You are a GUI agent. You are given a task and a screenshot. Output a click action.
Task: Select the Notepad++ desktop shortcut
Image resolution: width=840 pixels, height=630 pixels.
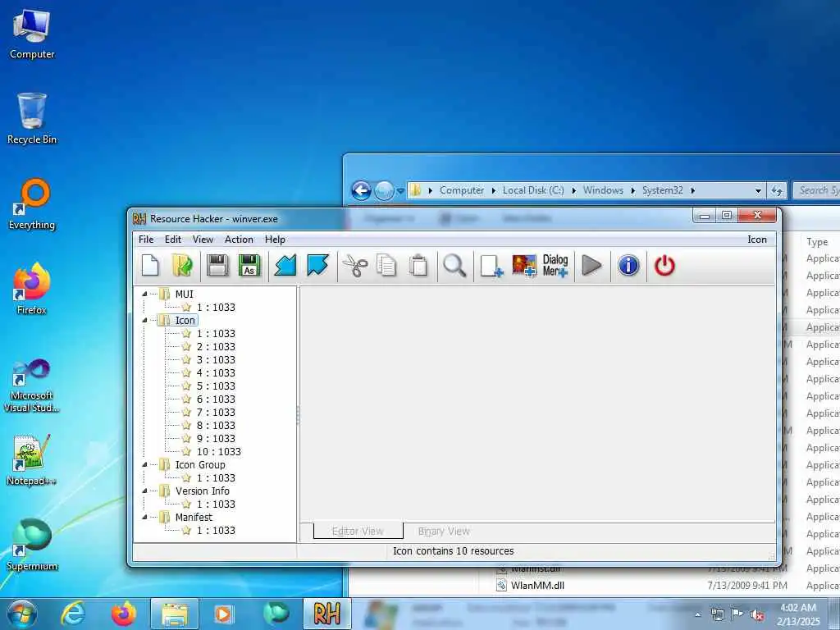click(x=32, y=459)
